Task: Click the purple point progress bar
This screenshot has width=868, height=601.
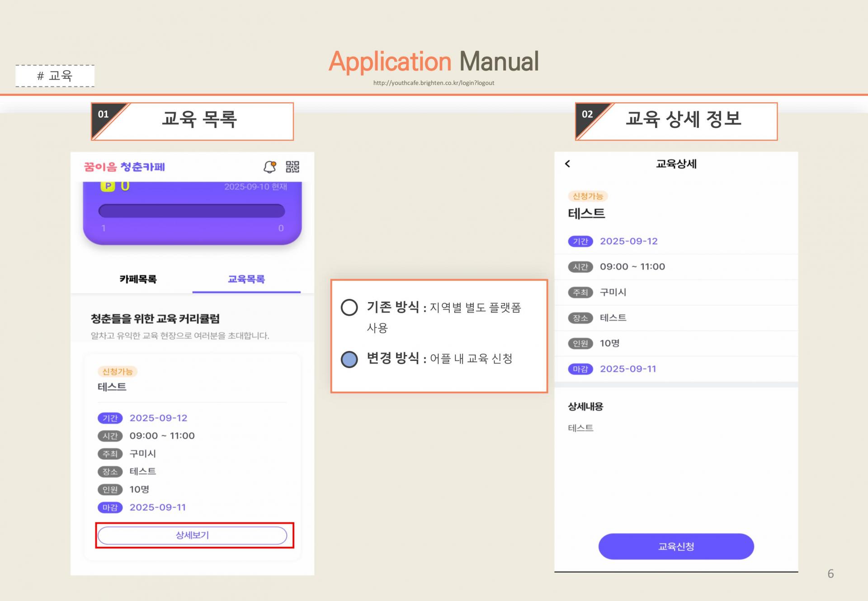Action: coord(192,211)
